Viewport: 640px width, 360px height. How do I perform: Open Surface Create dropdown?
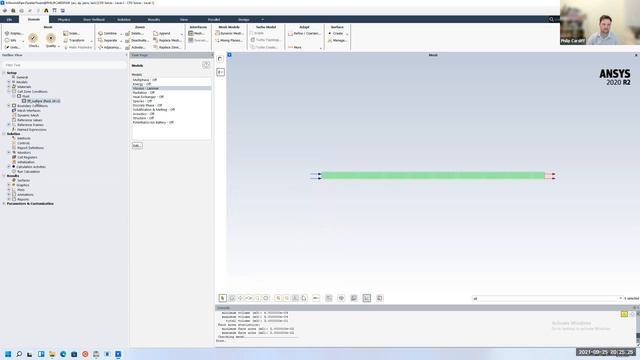click(347, 34)
